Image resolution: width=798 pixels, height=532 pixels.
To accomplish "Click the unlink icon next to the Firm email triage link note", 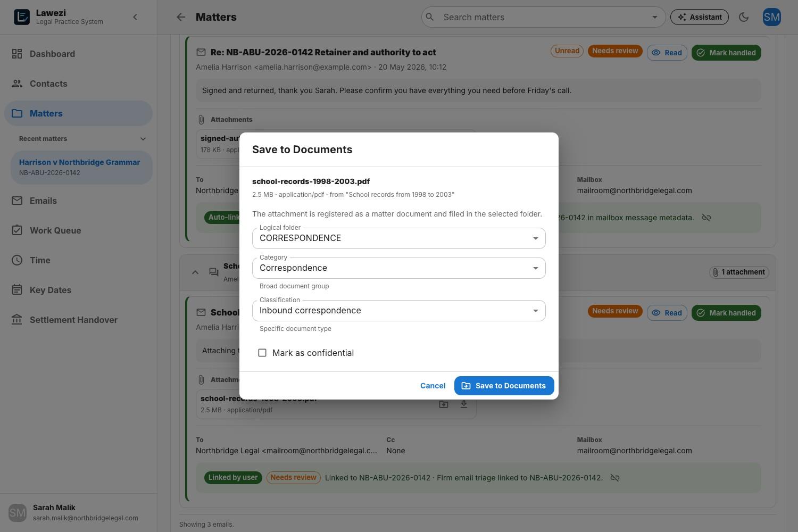I will 614,478.
